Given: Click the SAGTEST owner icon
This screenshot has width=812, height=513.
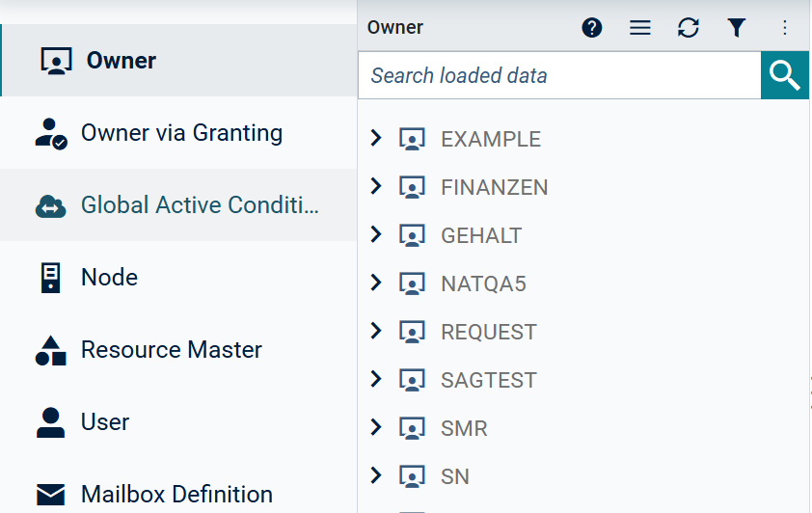Looking at the screenshot, I should click(412, 380).
